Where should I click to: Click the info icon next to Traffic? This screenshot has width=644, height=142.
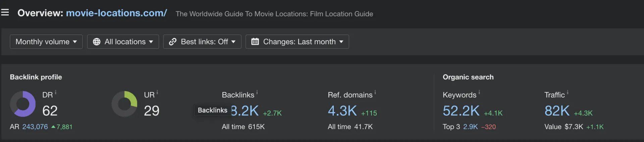568,92
